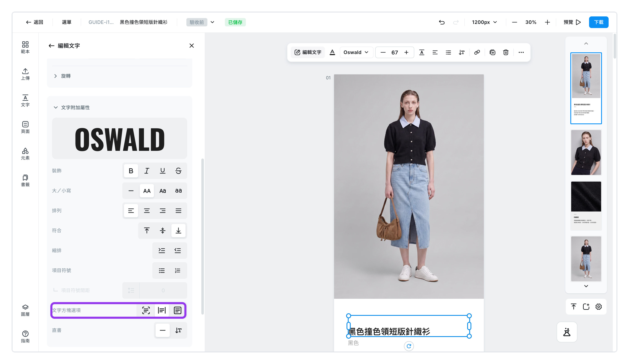
Task: Enable vertical writing in 直書 row
Action: click(x=178, y=330)
